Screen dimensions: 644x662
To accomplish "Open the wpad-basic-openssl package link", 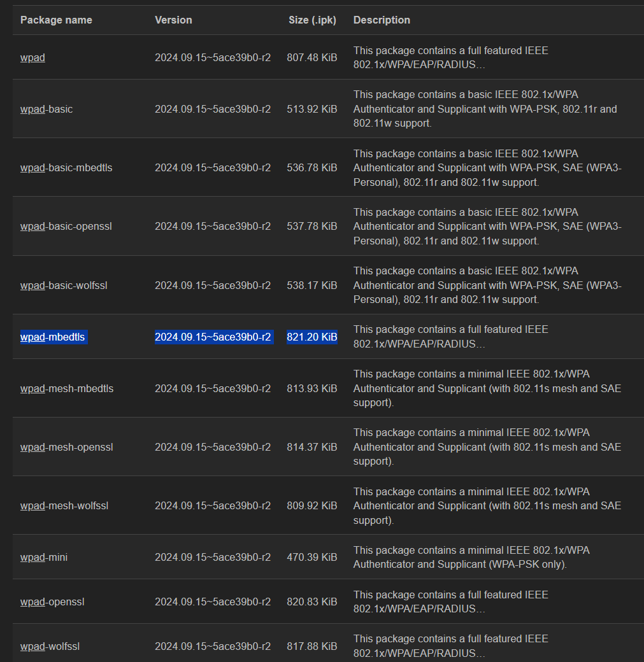I will 66,227.
